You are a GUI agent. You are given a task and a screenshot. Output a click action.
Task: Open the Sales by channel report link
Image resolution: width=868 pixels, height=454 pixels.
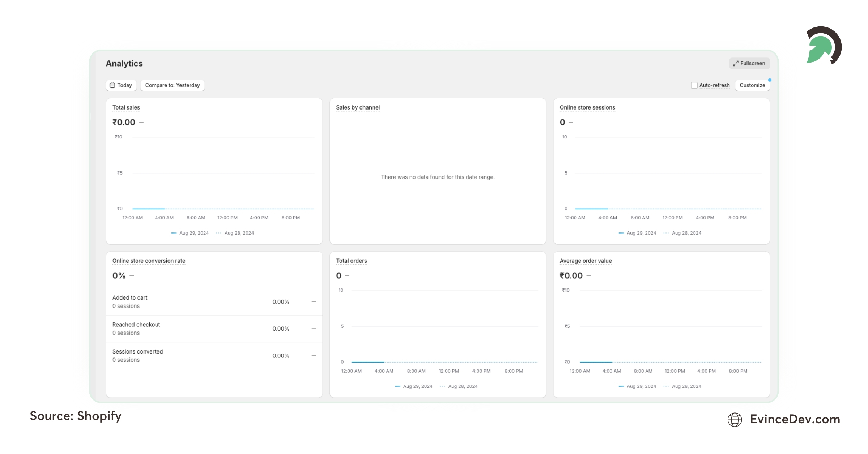click(x=358, y=107)
